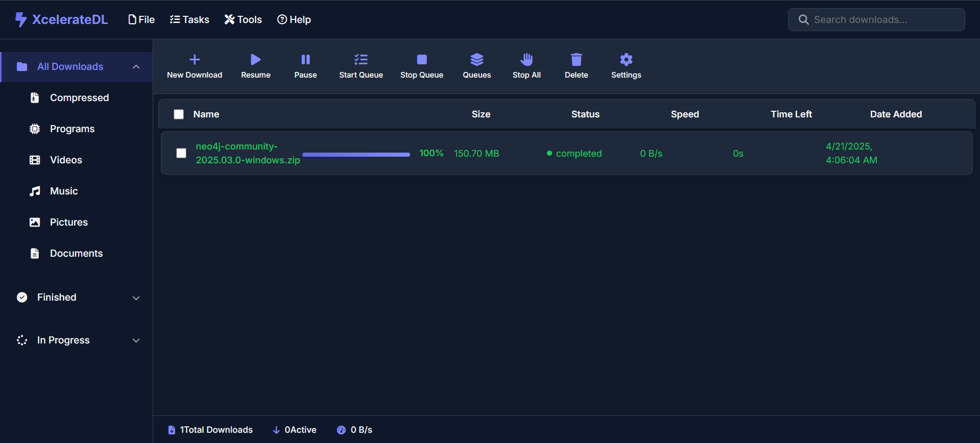Collapse the All Downloads section chevron
The height and width of the screenshot is (443, 980).
[136, 67]
